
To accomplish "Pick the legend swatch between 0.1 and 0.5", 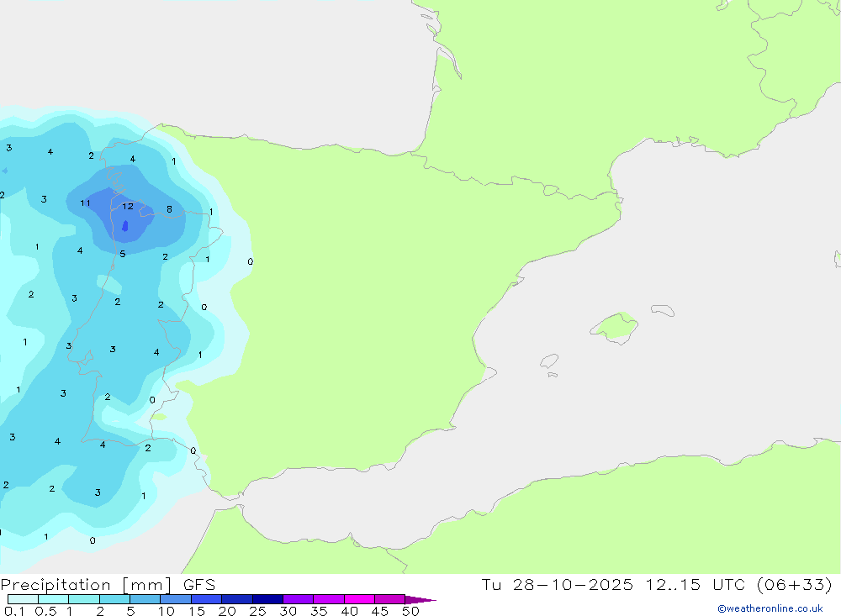I will pyautogui.click(x=23, y=599).
